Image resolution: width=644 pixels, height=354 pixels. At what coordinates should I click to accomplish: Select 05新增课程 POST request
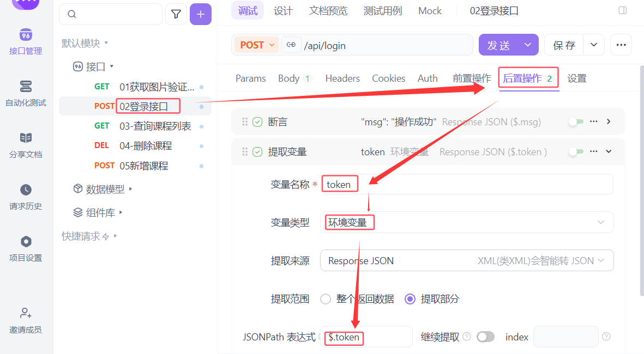[x=135, y=166]
